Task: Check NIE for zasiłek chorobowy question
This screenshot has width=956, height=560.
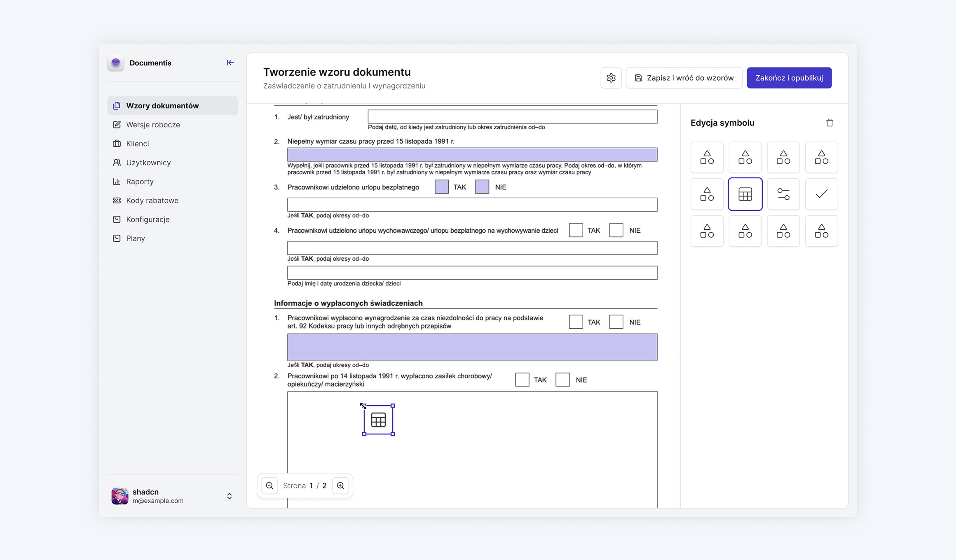Action: (x=562, y=380)
